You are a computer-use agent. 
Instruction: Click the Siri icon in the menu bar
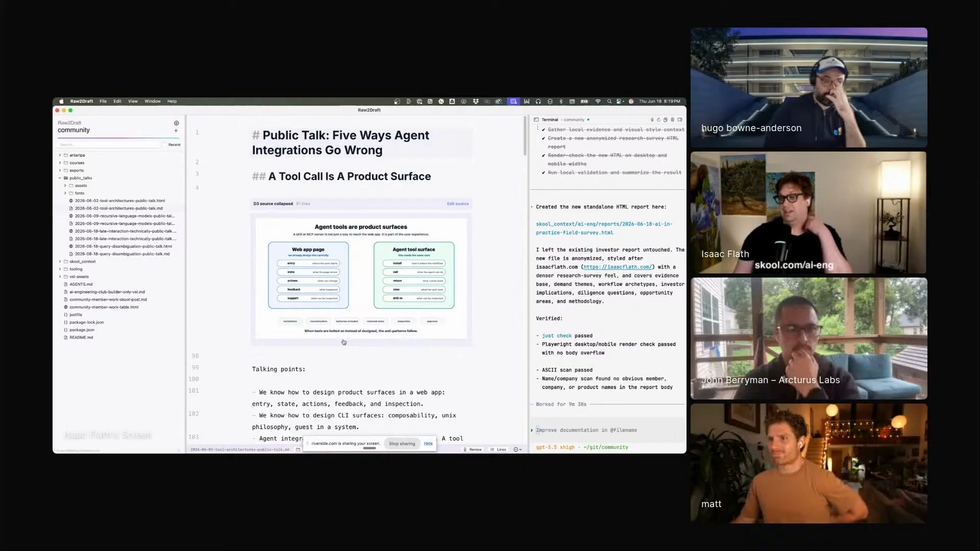coord(631,102)
